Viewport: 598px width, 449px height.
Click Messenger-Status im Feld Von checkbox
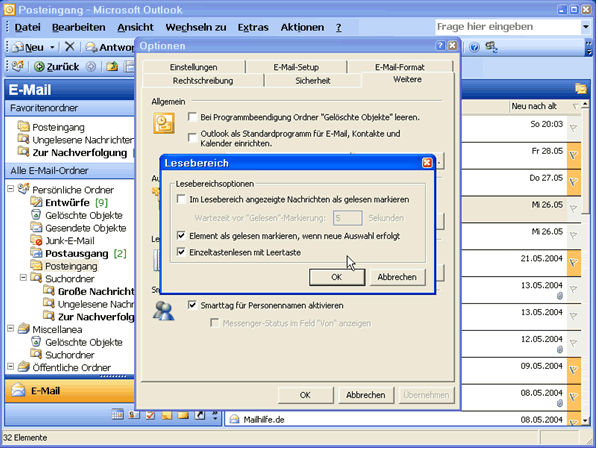tap(215, 323)
